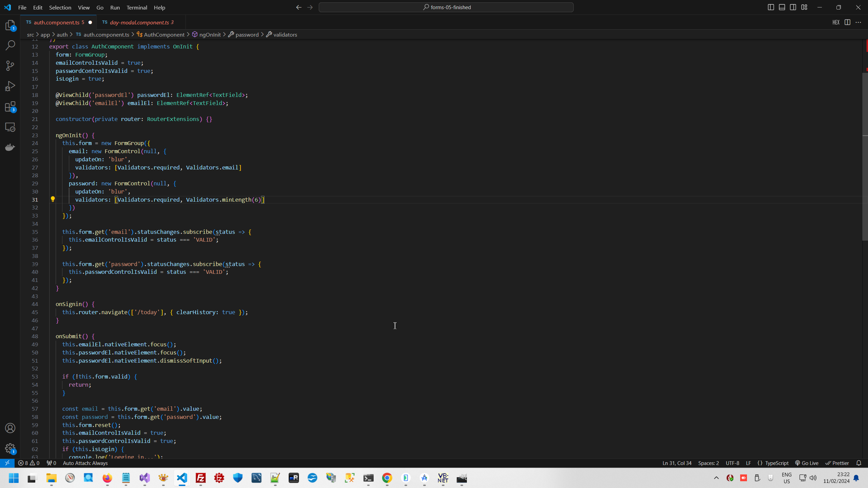
Task: Open the Search view icon
Action: pyautogui.click(x=10, y=45)
